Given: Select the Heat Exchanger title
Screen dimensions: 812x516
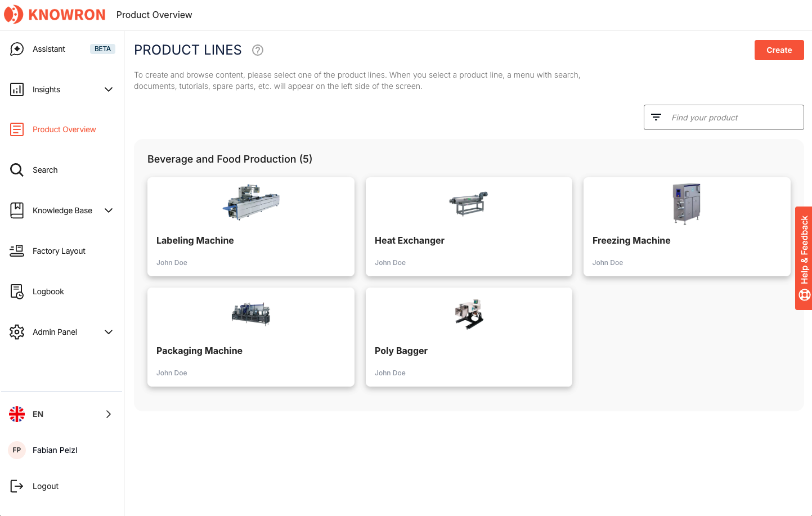Looking at the screenshot, I should (x=410, y=240).
